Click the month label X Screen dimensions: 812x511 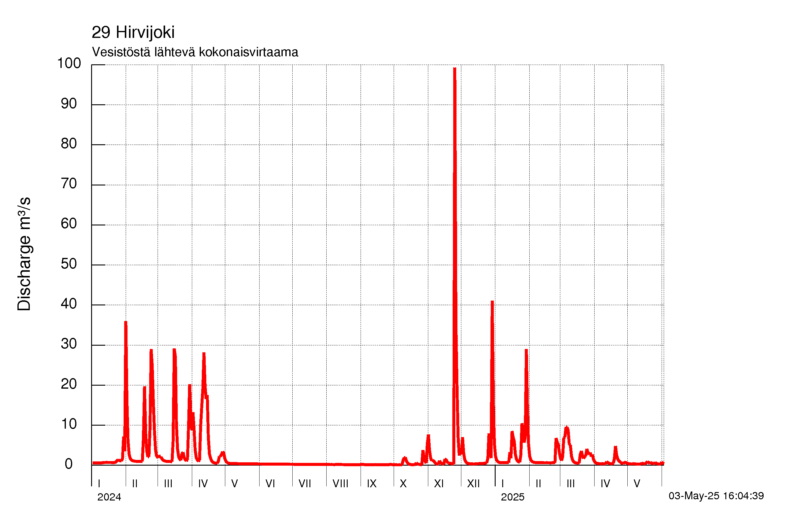pyautogui.click(x=403, y=484)
